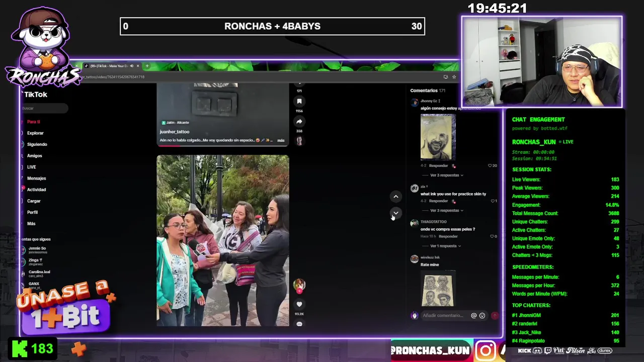Like Jhonny Ec's comment with 20 likes
This screenshot has width=644, height=362.
(490, 165)
